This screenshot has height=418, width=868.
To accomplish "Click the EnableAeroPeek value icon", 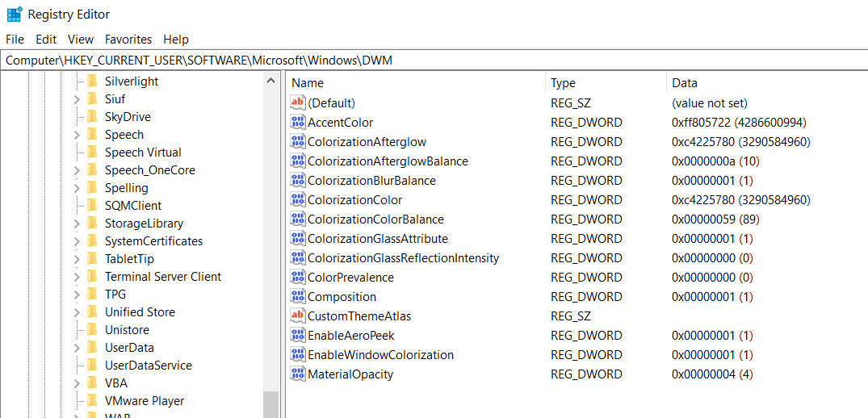I will (298, 336).
